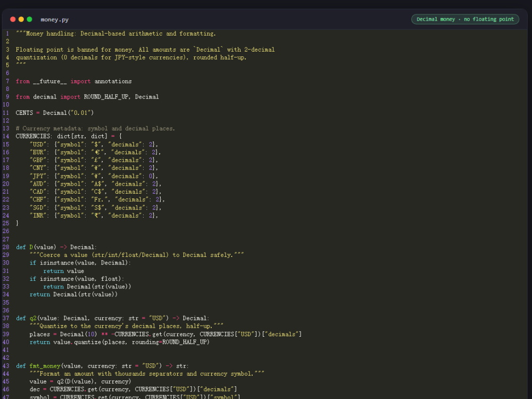The height and width of the screenshot is (399, 532).
Task: Click the decimals value 0 in the JPY row
Action: (151, 176)
